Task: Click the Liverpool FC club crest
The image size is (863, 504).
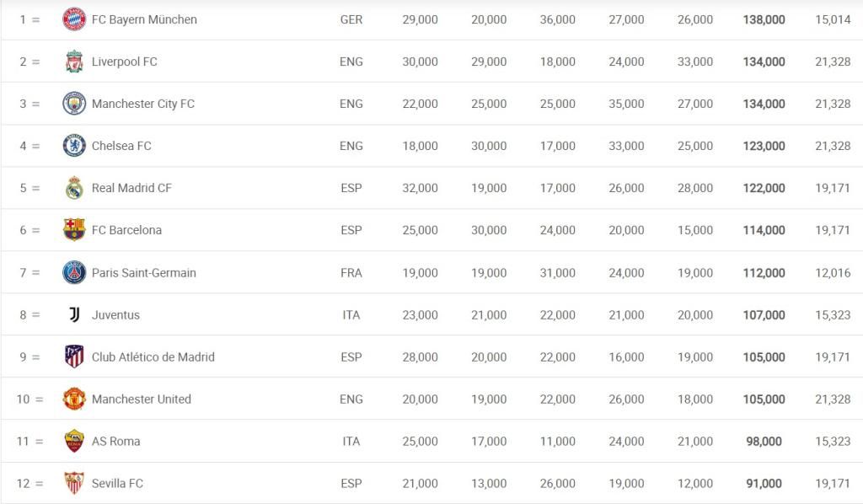Action: click(x=74, y=62)
